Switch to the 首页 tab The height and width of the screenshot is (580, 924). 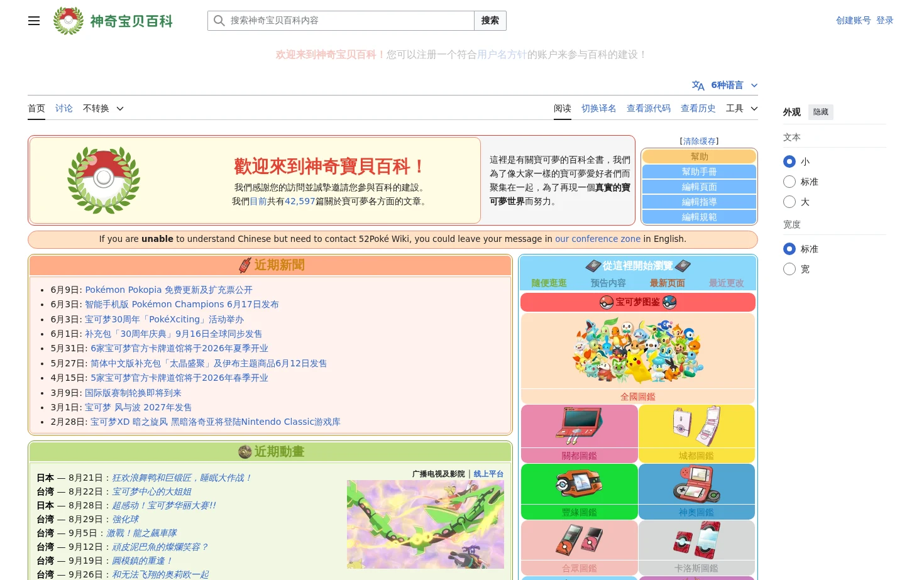[36, 109]
